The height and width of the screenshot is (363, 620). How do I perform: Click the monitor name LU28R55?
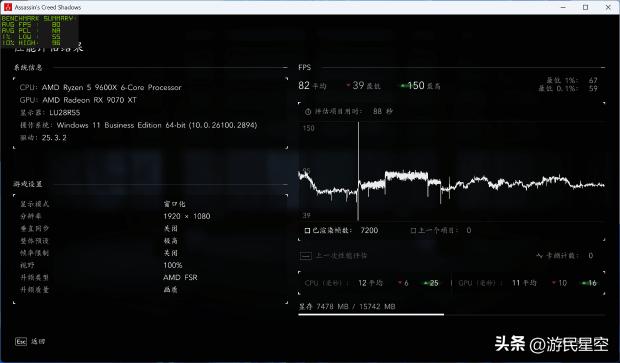click(x=65, y=113)
